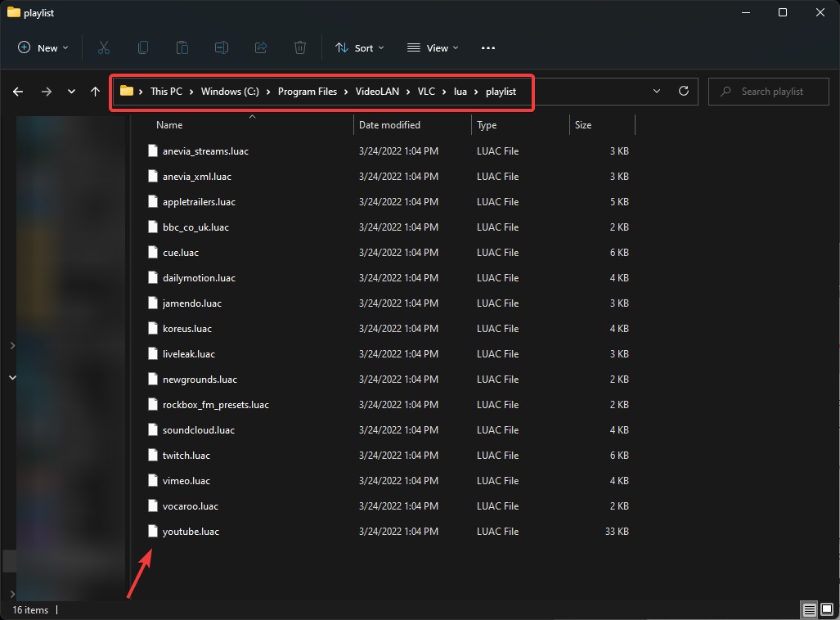Switch to large thumbnails view icon in status bar
840x620 pixels.
(827, 610)
